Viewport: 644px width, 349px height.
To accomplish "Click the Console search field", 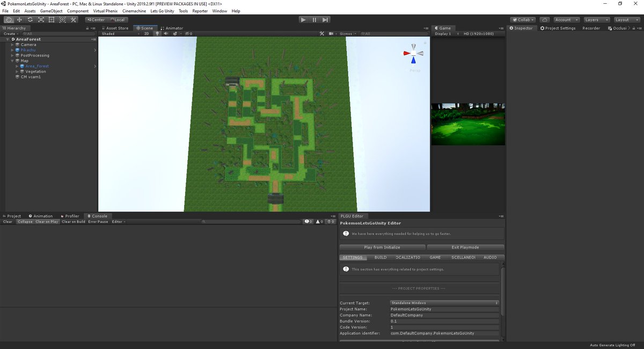I will point(251,221).
